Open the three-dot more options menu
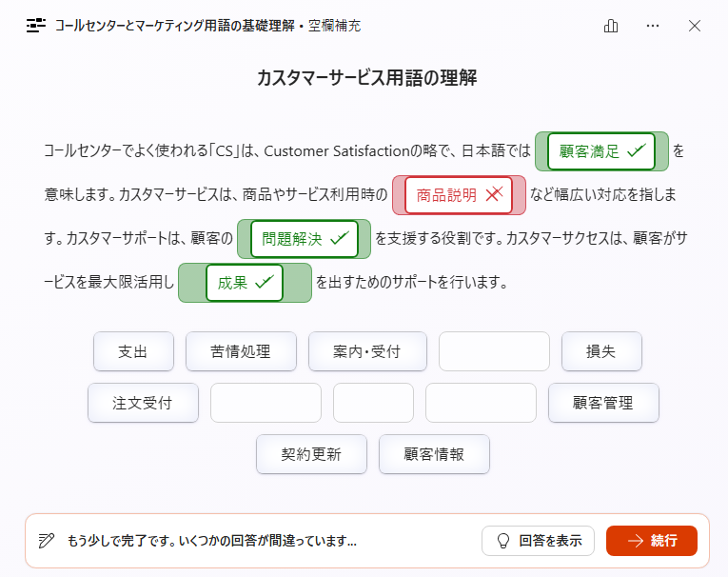 (x=653, y=26)
